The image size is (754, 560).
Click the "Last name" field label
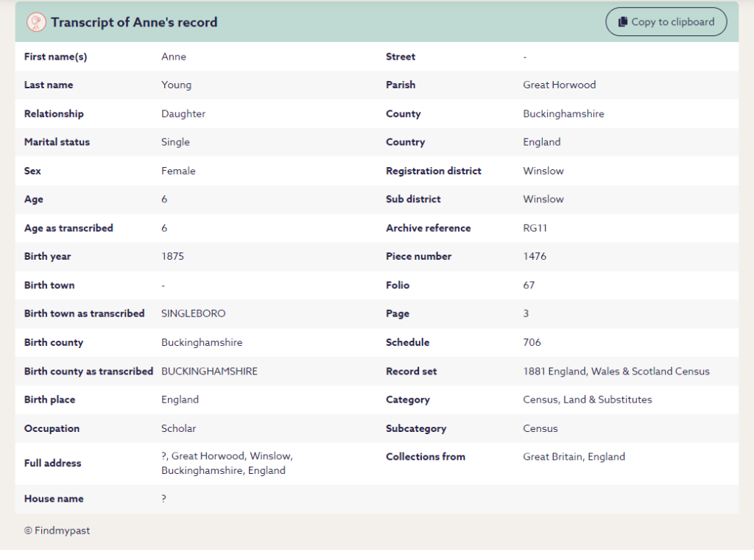click(49, 85)
